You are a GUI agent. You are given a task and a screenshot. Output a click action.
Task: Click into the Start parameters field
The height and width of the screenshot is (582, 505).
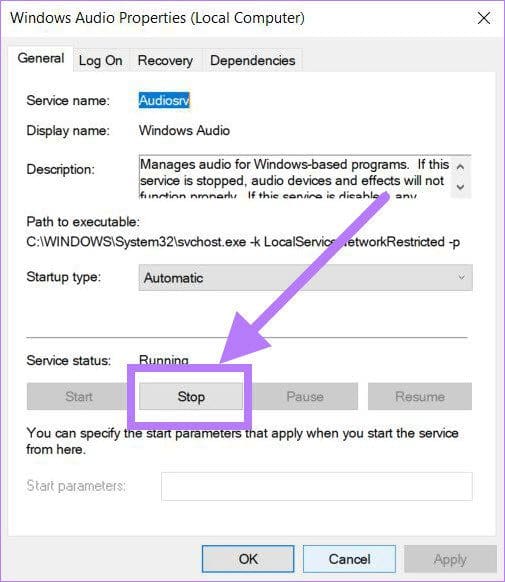(x=317, y=486)
